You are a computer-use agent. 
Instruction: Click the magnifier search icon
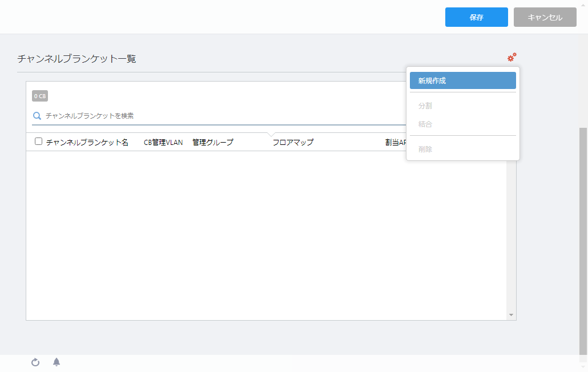[x=37, y=116]
